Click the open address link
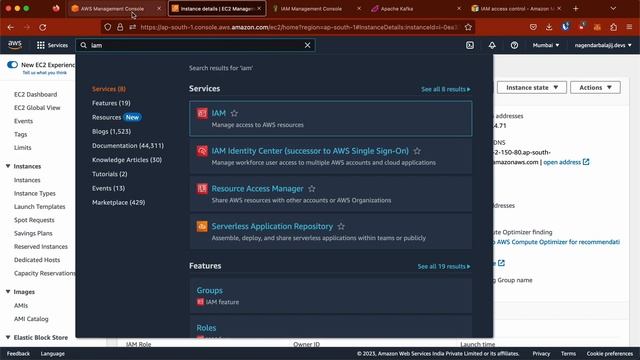The image size is (640, 360). click(566, 162)
